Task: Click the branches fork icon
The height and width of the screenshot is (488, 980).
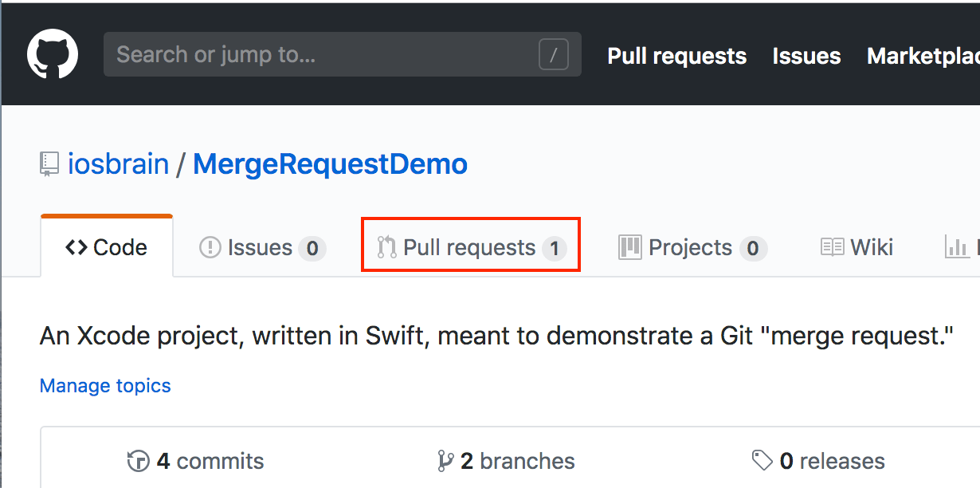Action: [445, 461]
